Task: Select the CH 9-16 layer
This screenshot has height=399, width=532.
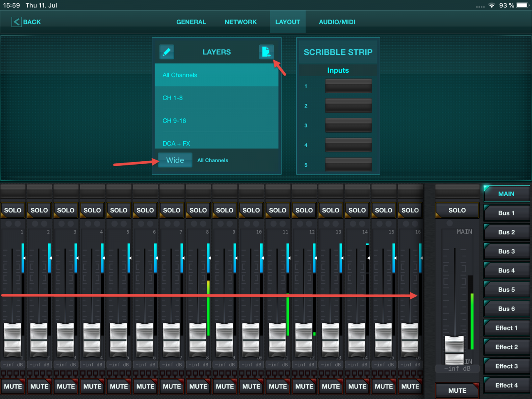Action: (x=217, y=121)
